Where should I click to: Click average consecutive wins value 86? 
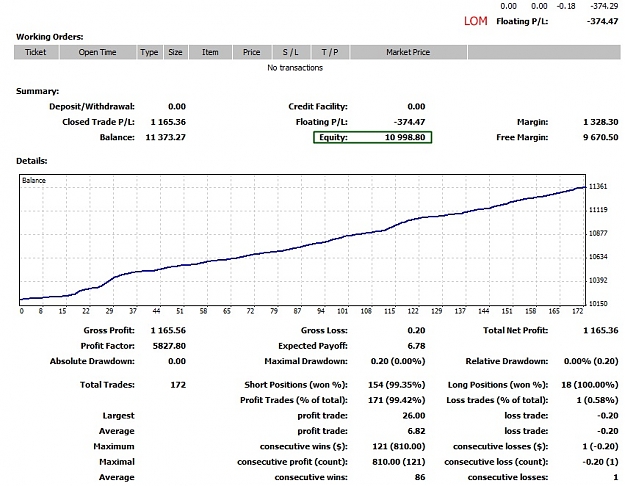coord(420,477)
